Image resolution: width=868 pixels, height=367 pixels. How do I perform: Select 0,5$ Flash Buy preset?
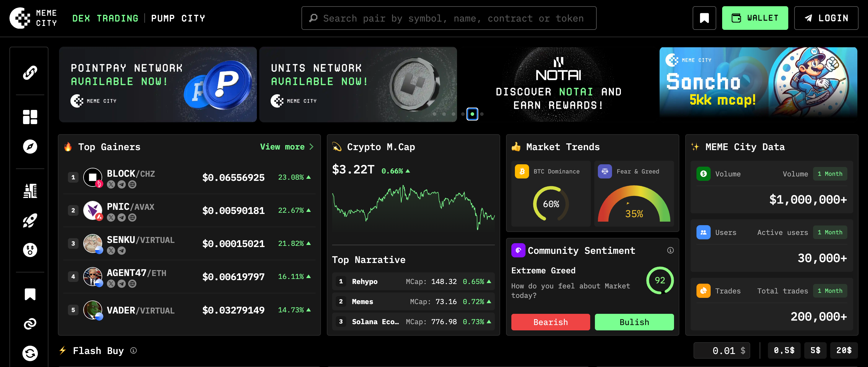(x=784, y=350)
